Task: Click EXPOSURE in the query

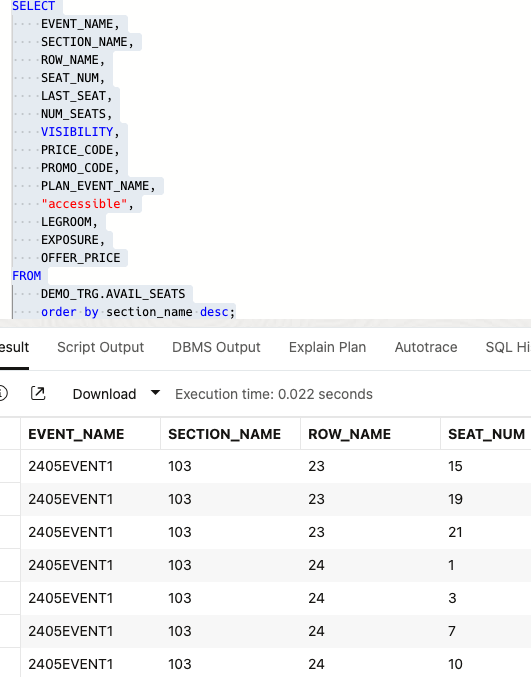Action: click(x=70, y=240)
